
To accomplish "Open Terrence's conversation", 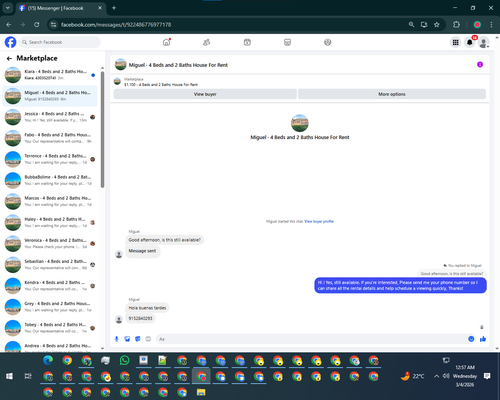I will 50,159.
